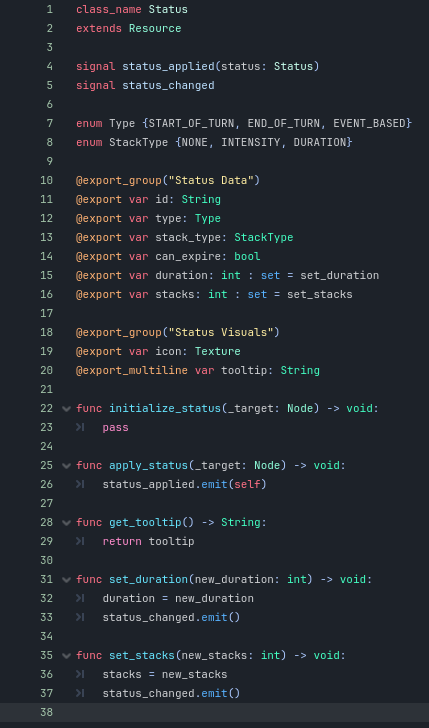Click the Texture type on icon variable

pos(218,351)
